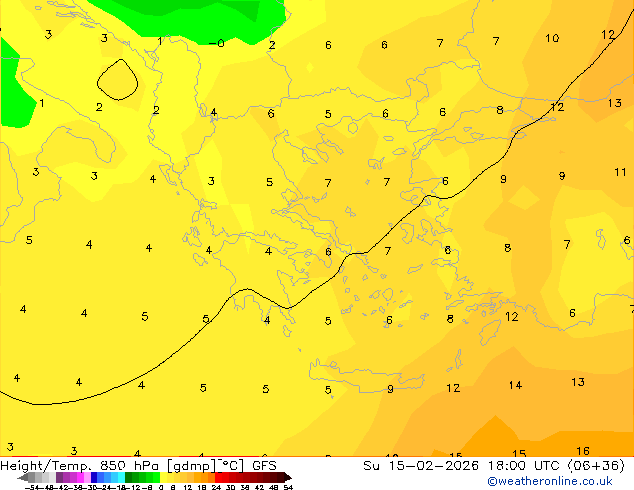Click the '54' label on color legend
Viewport: 634px width, 490px height.
click(x=288, y=488)
